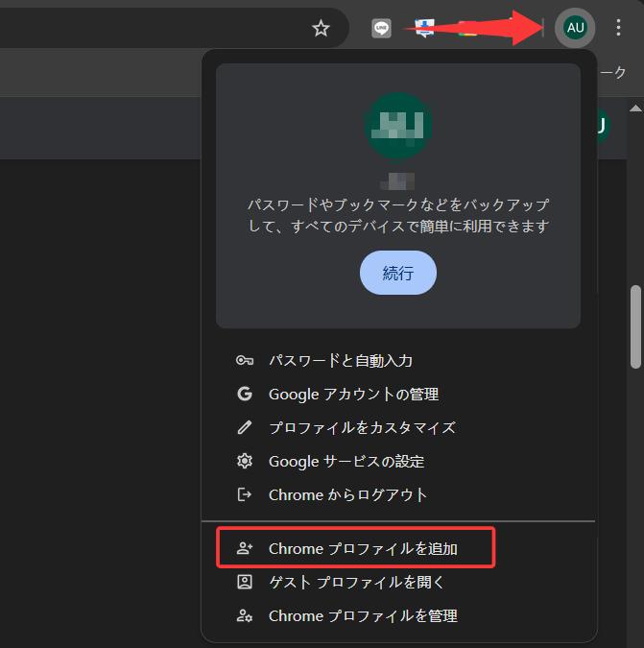Viewport: 644px width, 648px height.
Task: Click the large profile avatar in card
Action: [x=397, y=125]
